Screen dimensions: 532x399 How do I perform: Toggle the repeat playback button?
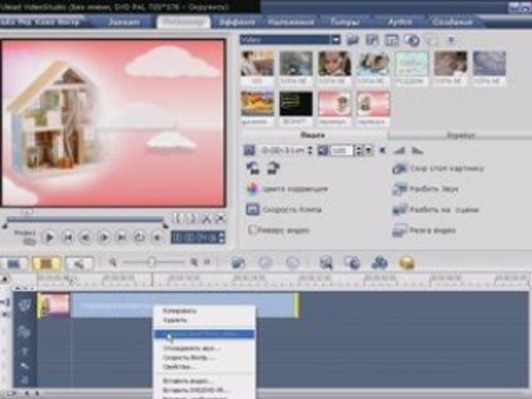[x=140, y=238]
